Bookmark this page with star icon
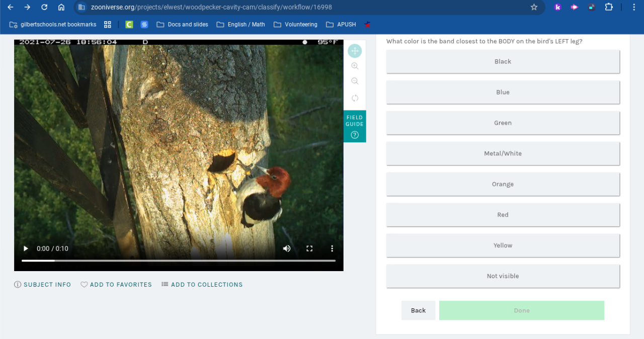The width and height of the screenshot is (644, 339). [534, 7]
